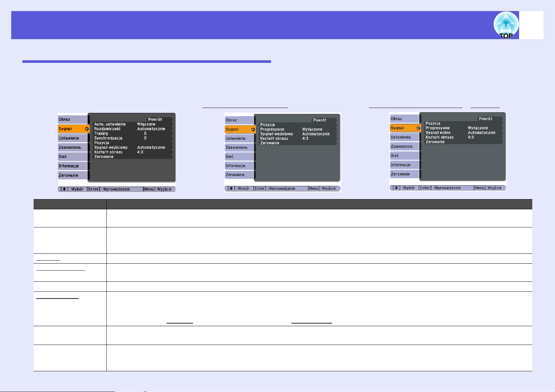Image resolution: width=555 pixels, height=392 pixels.
Task: Select the Auto. ustawienie row
Action: point(132,124)
